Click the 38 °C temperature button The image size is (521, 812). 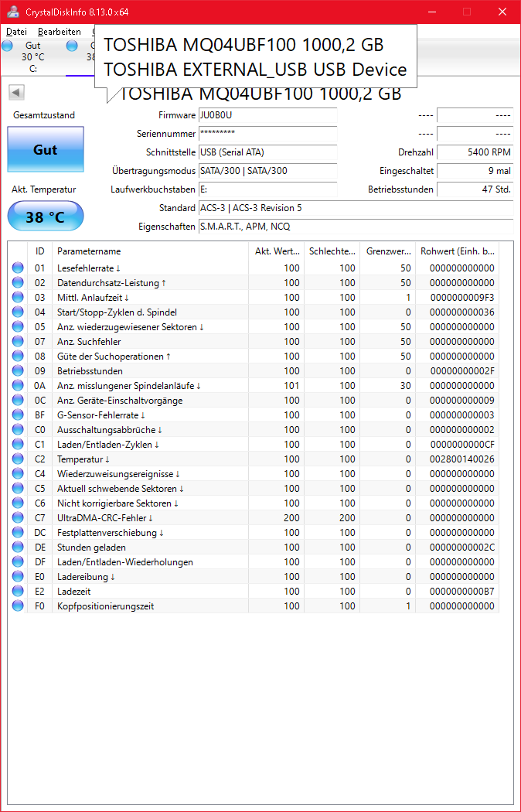[46, 217]
